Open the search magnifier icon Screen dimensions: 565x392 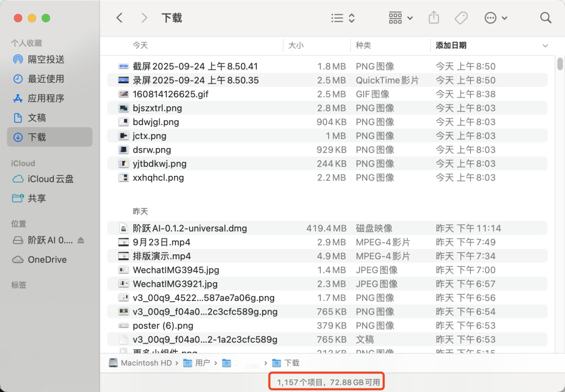click(x=546, y=18)
